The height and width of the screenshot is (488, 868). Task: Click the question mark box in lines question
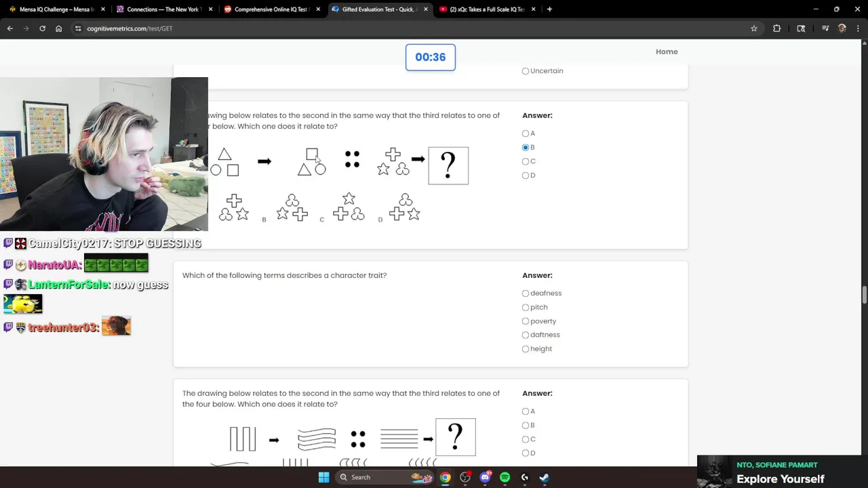[456, 437]
